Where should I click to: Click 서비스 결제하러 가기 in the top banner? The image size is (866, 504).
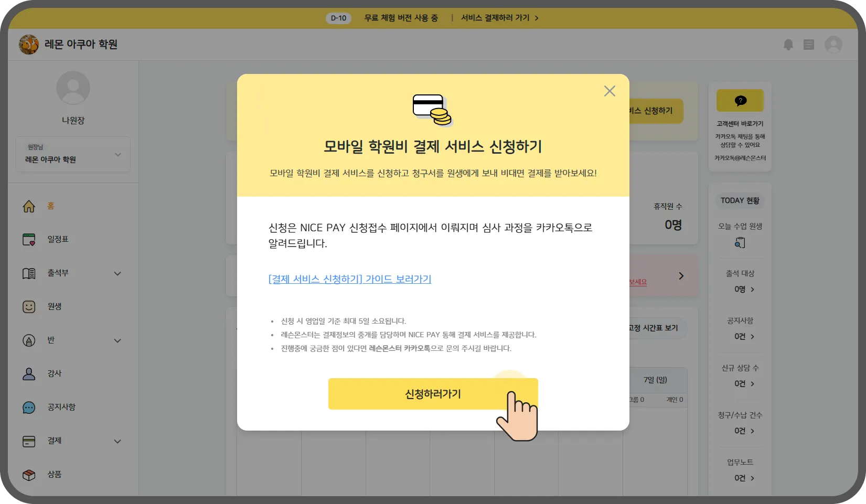pos(499,18)
